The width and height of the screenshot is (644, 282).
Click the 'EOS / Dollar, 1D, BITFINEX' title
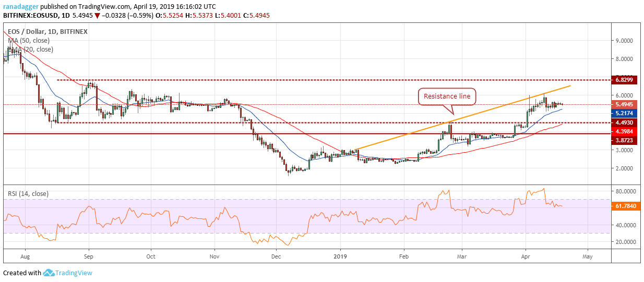(47, 32)
